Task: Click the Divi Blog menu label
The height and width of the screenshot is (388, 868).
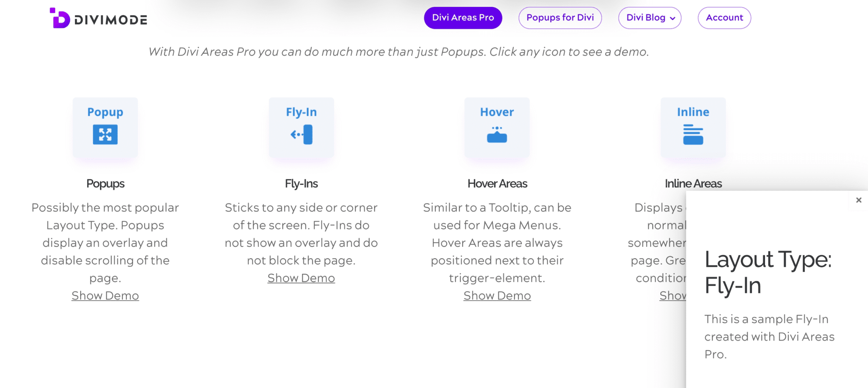Action: (x=645, y=18)
